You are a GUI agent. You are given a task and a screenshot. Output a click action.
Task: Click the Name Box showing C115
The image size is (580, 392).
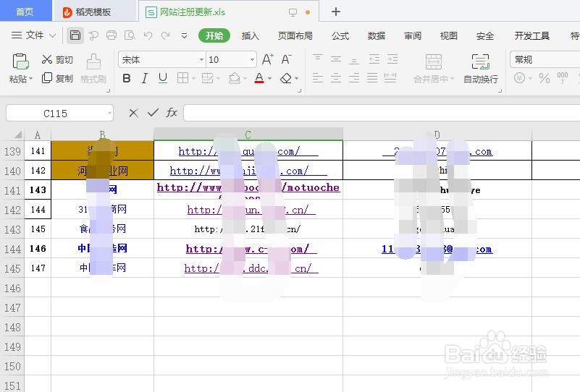59,113
